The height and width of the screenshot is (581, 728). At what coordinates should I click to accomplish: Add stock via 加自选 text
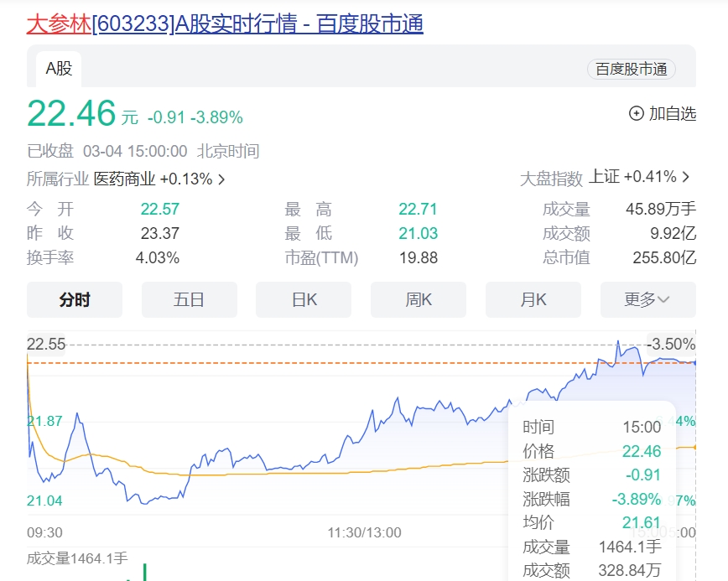point(673,113)
